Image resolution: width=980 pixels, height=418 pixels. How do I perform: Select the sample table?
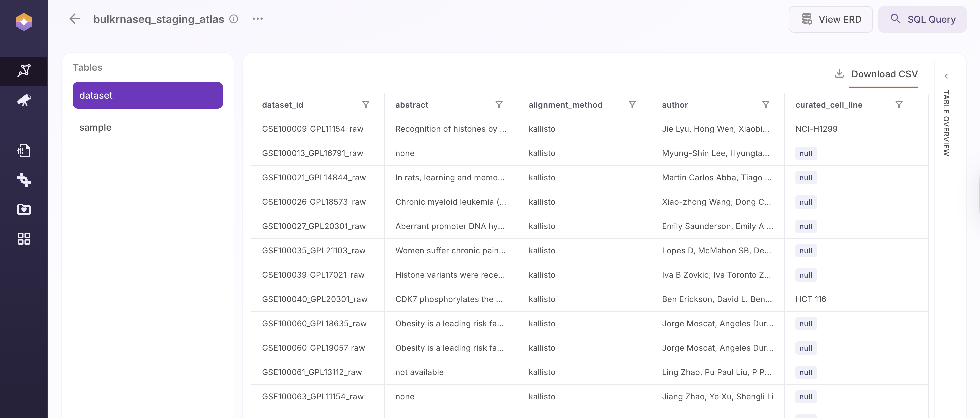95,127
